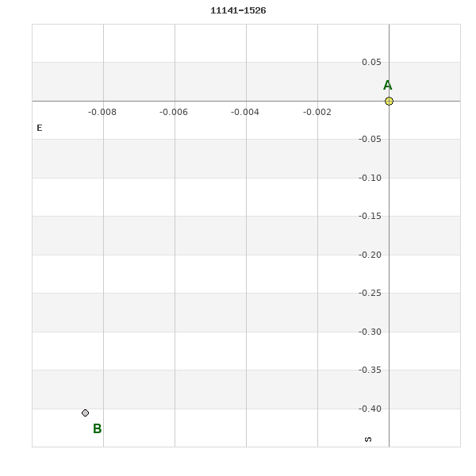
Task: Click the -0.40 vertical tick label
Action: coord(370,409)
